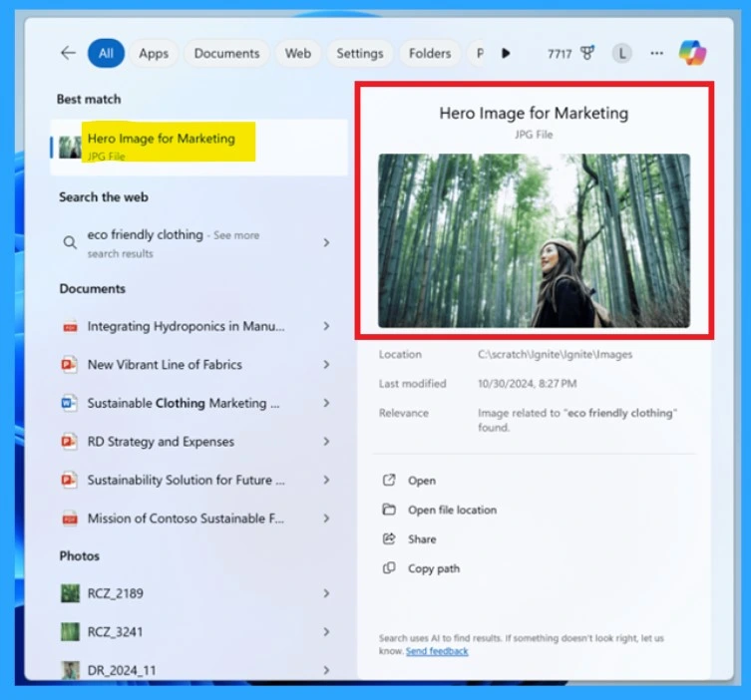Viewport: 751px width, 700px height.
Task: Expand the chevron for Integrating Hydroponics
Action: click(x=327, y=326)
